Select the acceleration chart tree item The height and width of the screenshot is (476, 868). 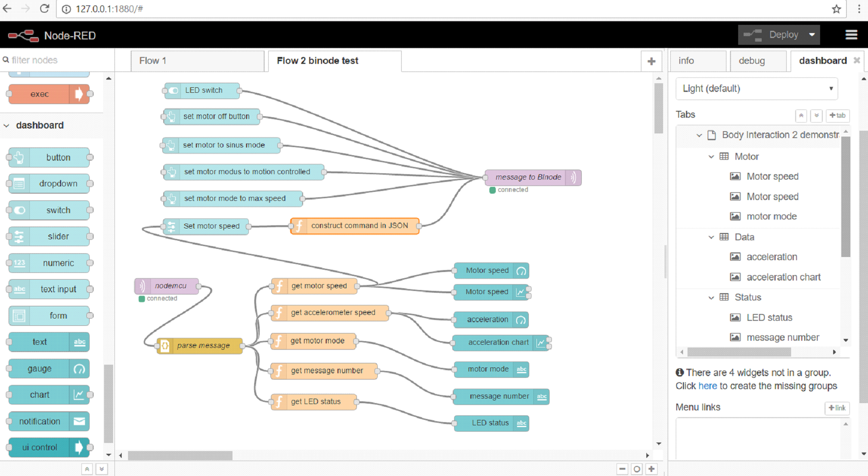click(783, 277)
